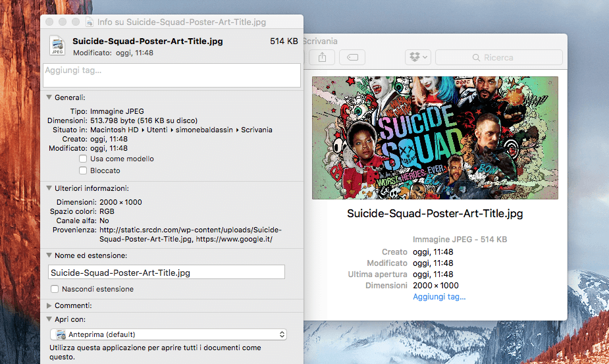Image resolution: width=609 pixels, height=364 pixels.
Task: Collapse the Ulteriori informazioni section
Action: pyautogui.click(x=49, y=188)
